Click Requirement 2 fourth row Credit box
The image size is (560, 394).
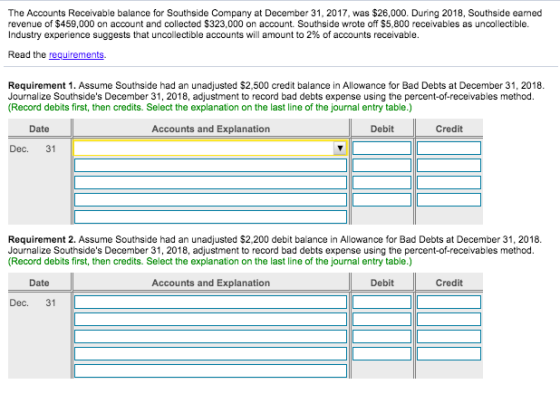tap(449, 353)
